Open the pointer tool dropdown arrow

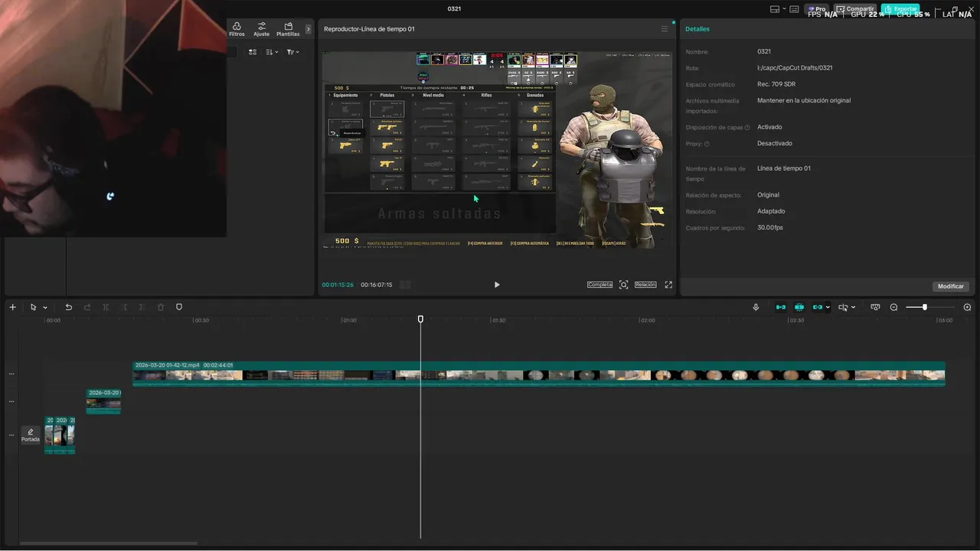point(45,308)
